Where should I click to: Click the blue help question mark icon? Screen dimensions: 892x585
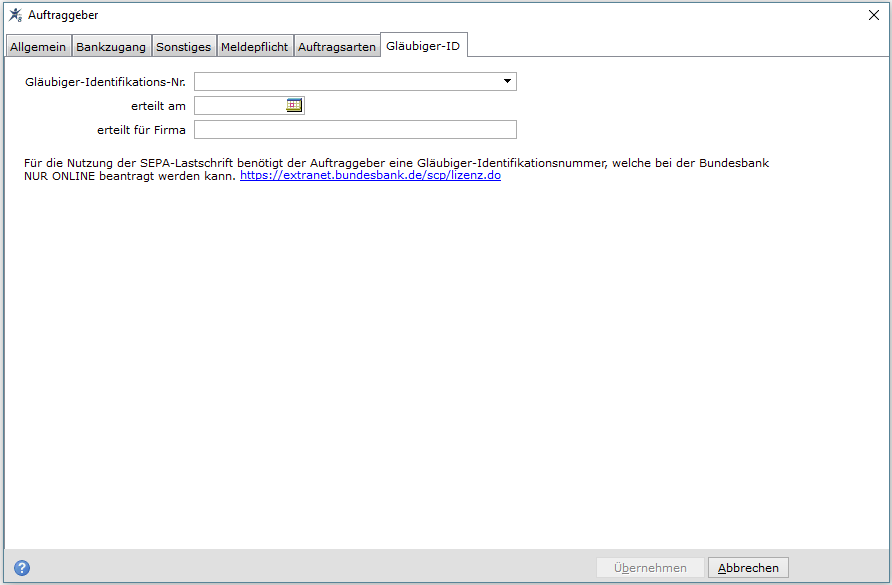[x=22, y=567]
